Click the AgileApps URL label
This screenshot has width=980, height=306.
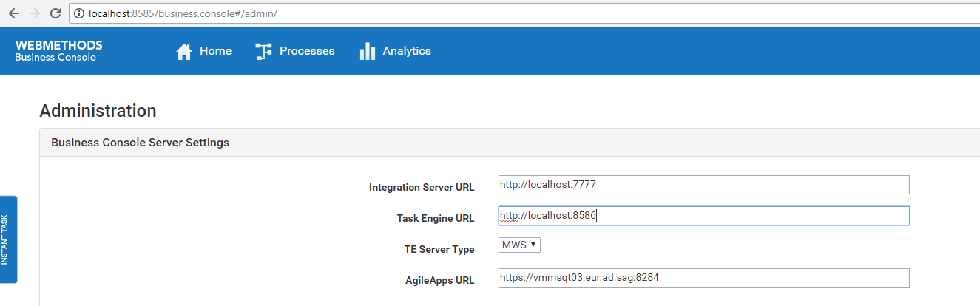[440, 281]
